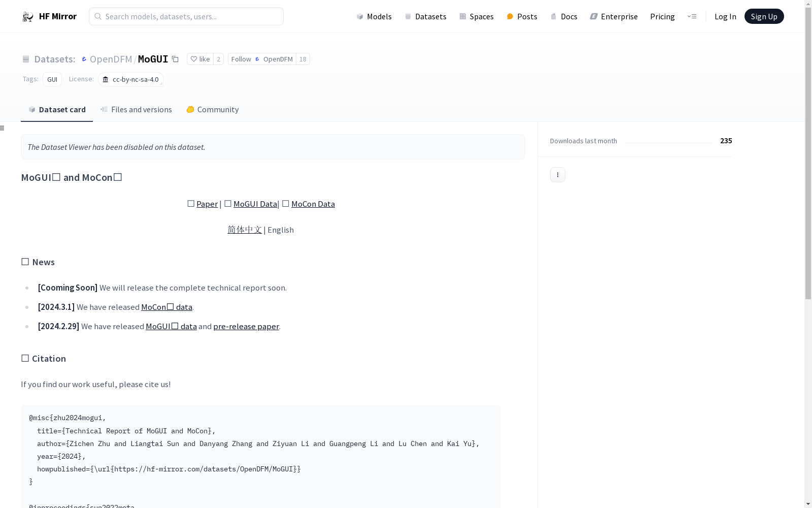Open the Models page
812x508 pixels.
[374, 16]
